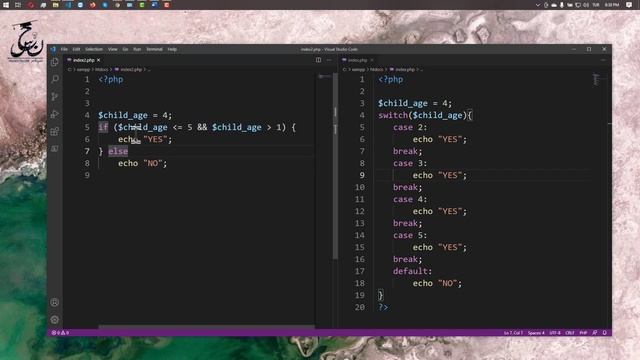Open the Accounts icon in activity bar
Screen dimensions: 640x360
coord(55,302)
